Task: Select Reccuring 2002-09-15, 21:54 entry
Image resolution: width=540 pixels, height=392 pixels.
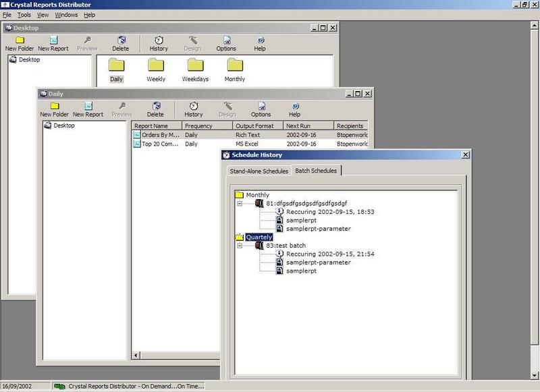Action: point(330,254)
